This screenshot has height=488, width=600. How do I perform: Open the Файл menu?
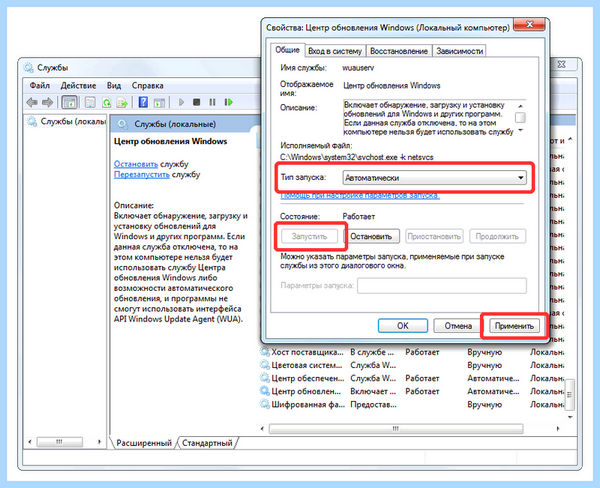point(40,86)
